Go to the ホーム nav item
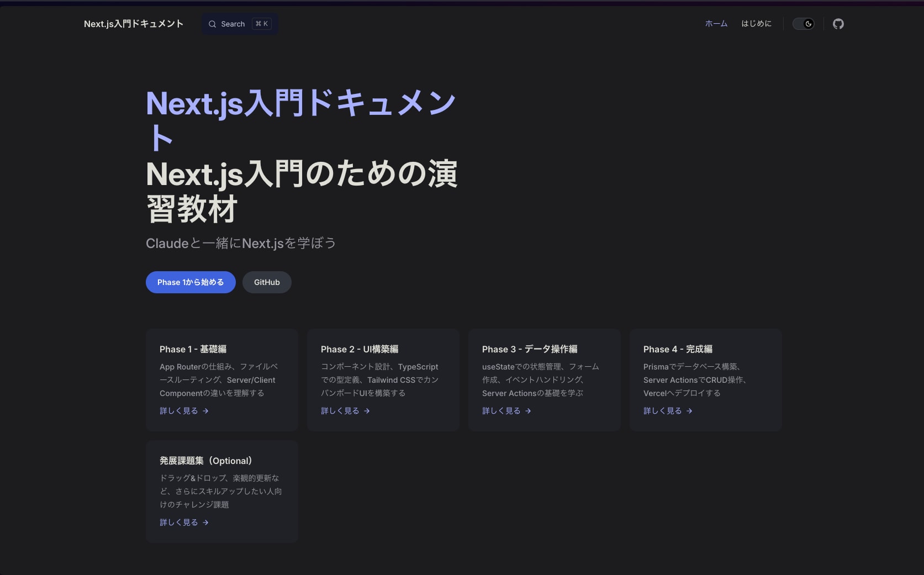The height and width of the screenshot is (575, 924). pos(716,24)
